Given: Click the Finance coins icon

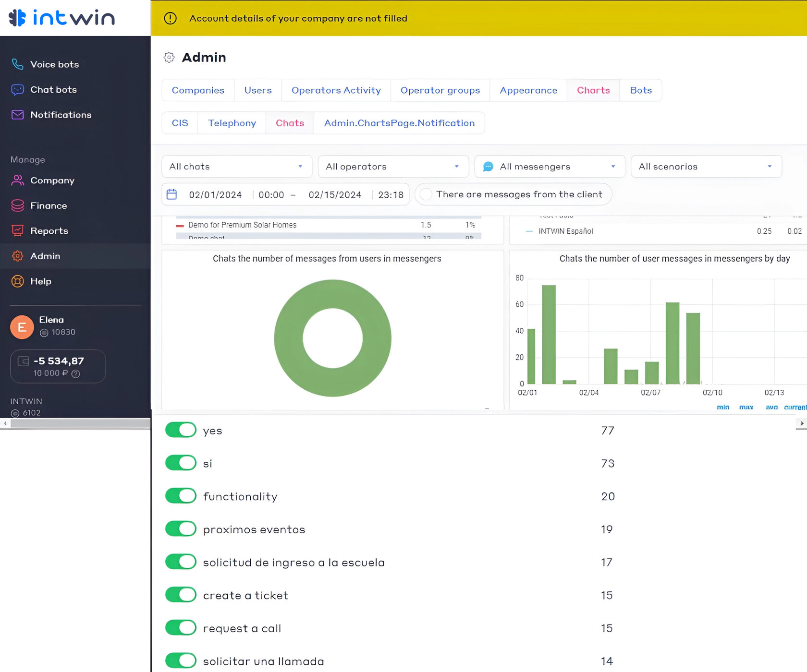Looking at the screenshot, I should [17, 205].
